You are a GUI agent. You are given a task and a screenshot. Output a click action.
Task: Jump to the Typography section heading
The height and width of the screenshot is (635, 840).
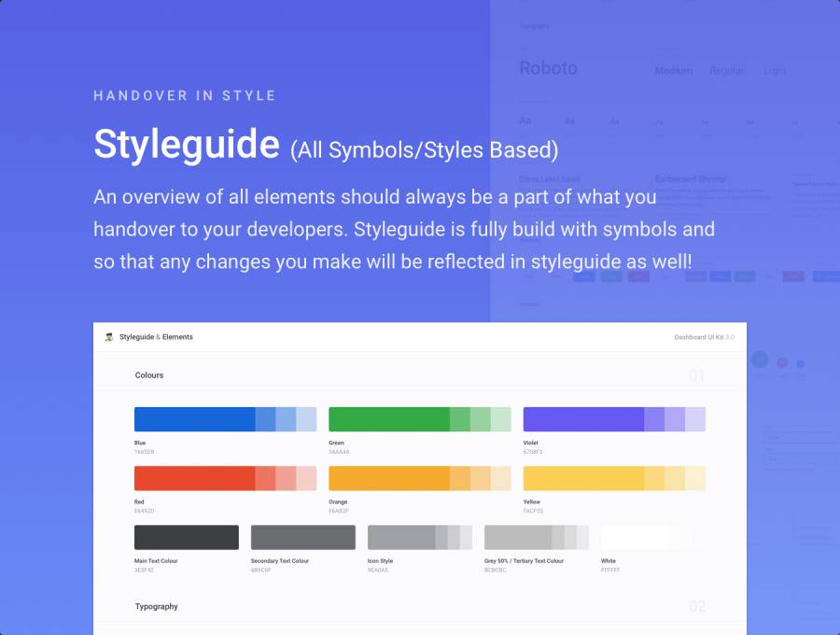(156, 607)
